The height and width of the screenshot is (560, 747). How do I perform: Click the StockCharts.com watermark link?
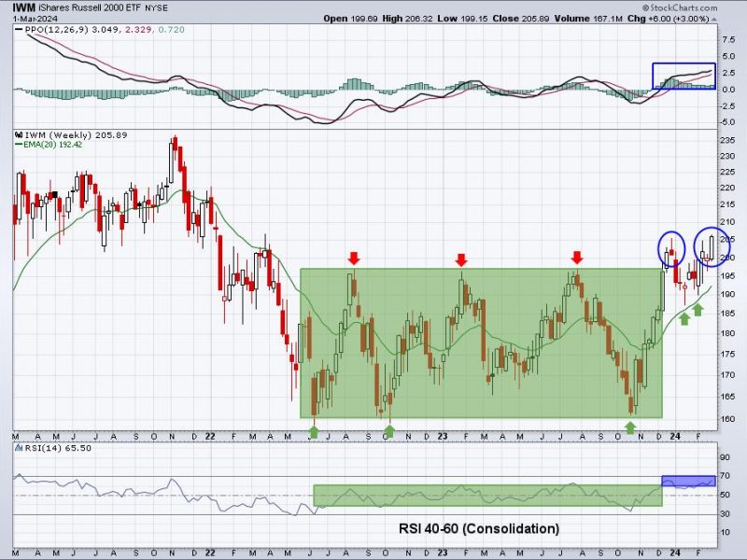(680, 7)
